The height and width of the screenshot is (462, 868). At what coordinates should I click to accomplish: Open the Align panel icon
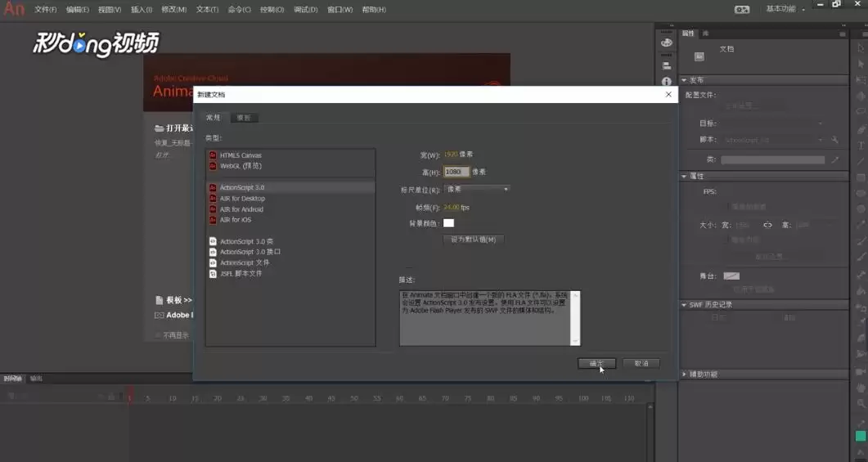click(x=667, y=65)
